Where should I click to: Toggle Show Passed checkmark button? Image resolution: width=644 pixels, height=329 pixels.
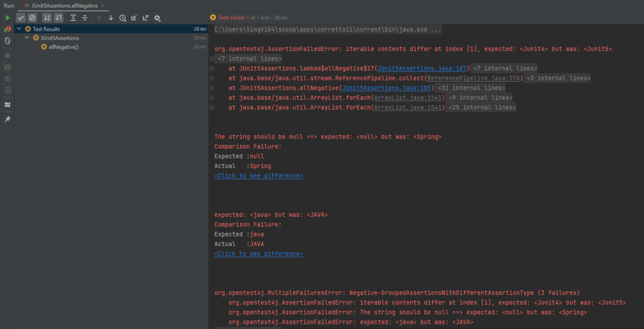[21, 18]
